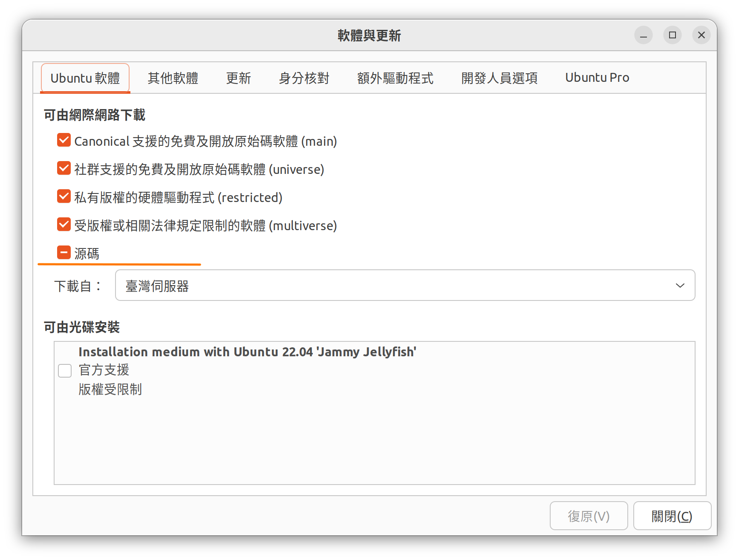
Task: Disable restricted proprietary drivers checkbox
Action: [64, 196]
